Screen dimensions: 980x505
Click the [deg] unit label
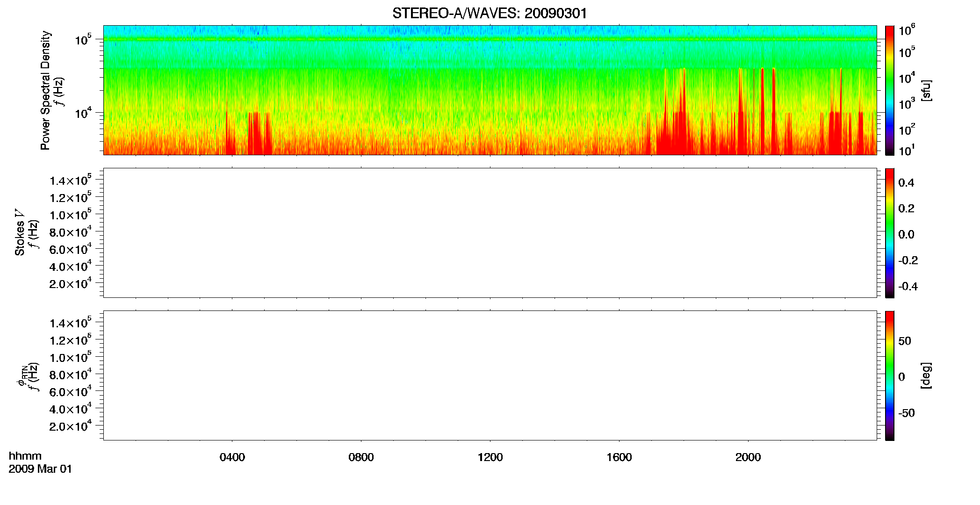(x=926, y=375)
